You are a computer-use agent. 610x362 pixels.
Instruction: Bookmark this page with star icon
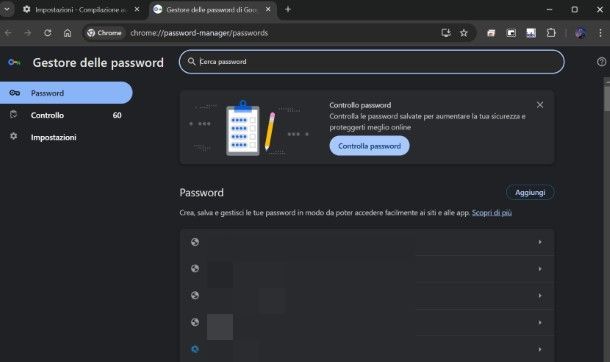point(464,33)
